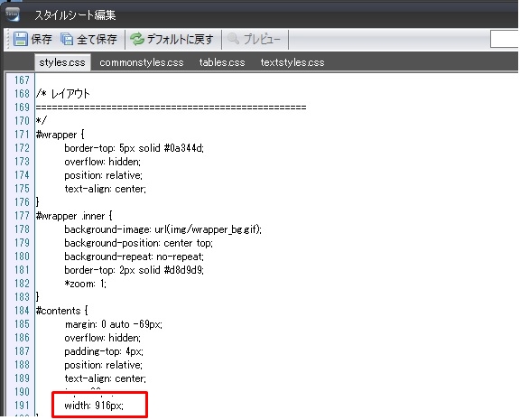Click line number 171 in gutter
The width and height of the screenshot is (520, 420).
[22, 135]
